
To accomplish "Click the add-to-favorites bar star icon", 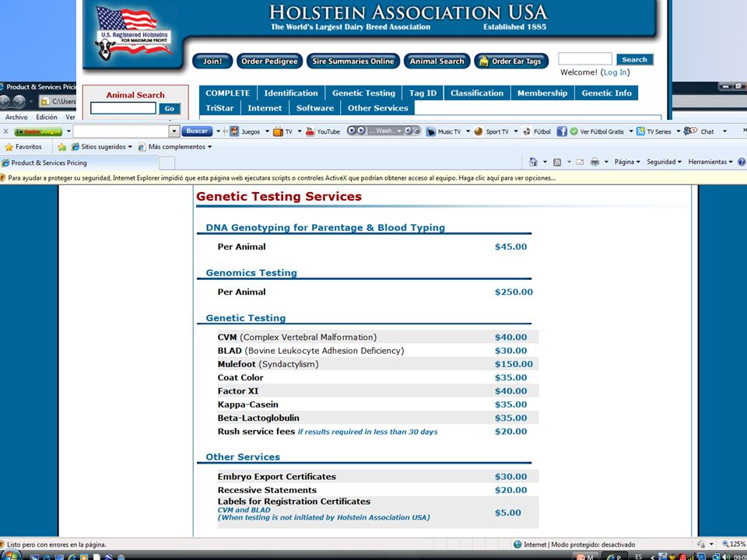I will [61, 147].
